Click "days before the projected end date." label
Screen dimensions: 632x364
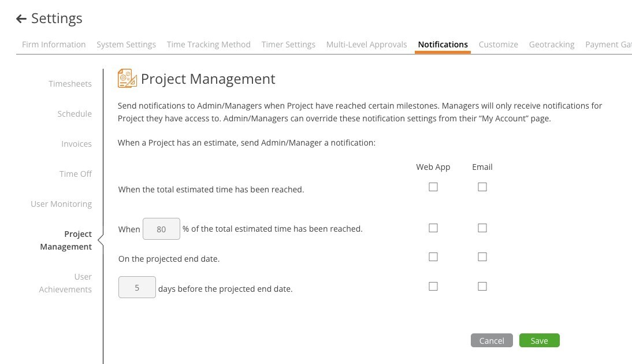point(225,289)
